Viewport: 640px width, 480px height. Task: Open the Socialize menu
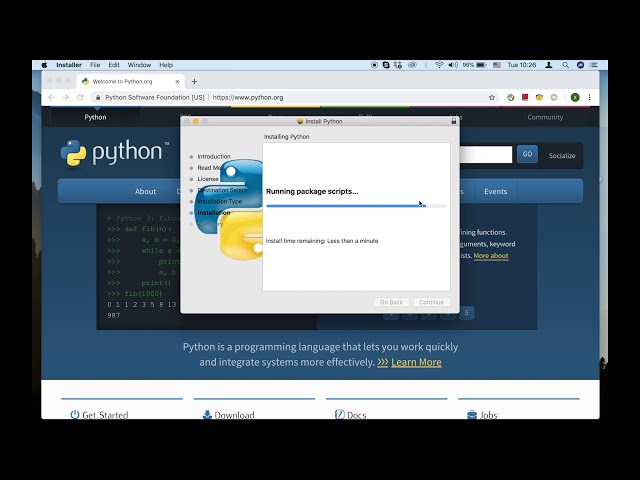pyautogui.click(x=562, y=156)
